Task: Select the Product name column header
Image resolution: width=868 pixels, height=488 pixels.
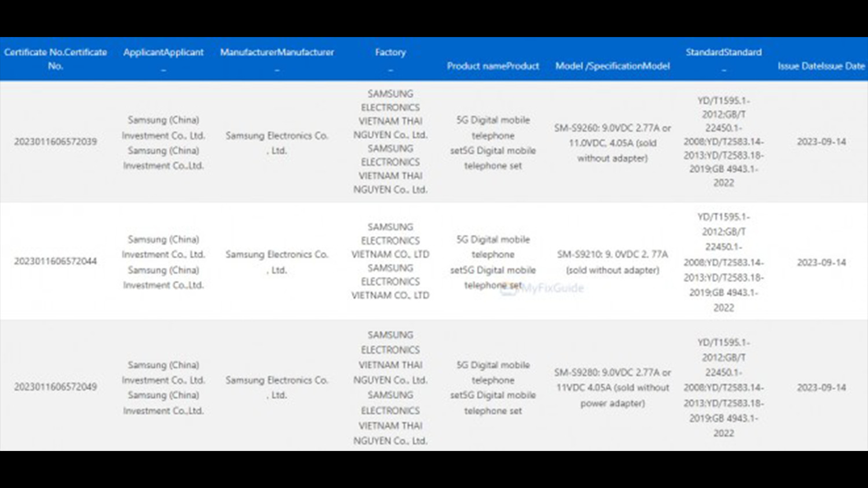Action: click(x=492, y=66)
